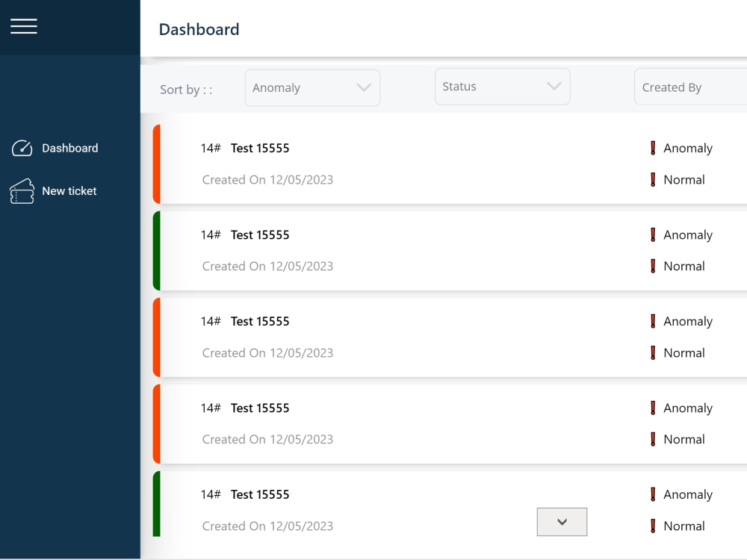Image resolution: width=747 pixels, height=560 pixels.
Task: Open the third ticket titled Test 15555
Action: (260, 321)
